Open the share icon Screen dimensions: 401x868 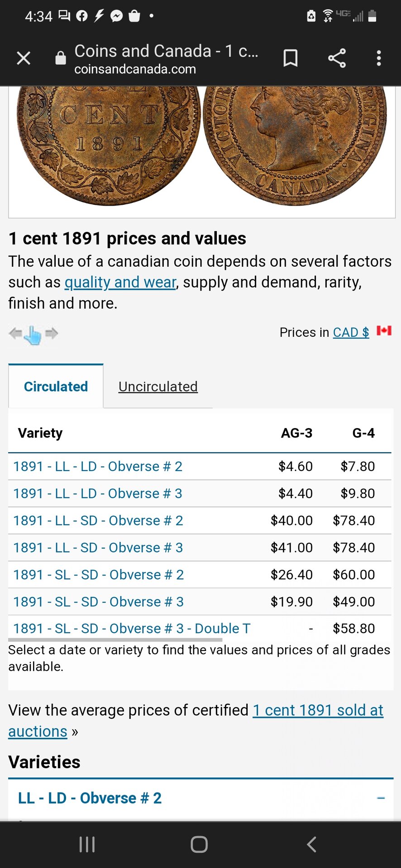pos(337,58)
